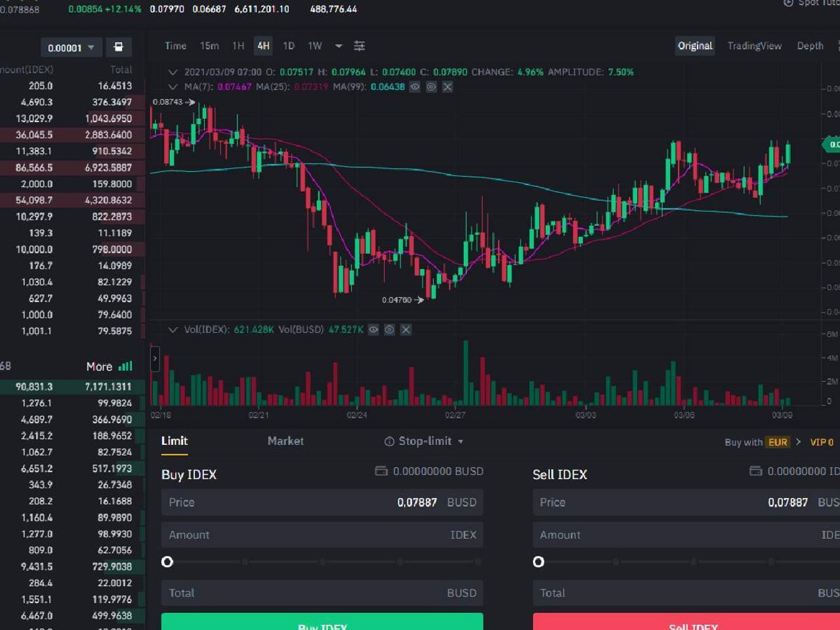Image resolution: width=840 pixels, height=630 pixels.
Task: Switch chart to 1W interval
Action: [315, 46]
